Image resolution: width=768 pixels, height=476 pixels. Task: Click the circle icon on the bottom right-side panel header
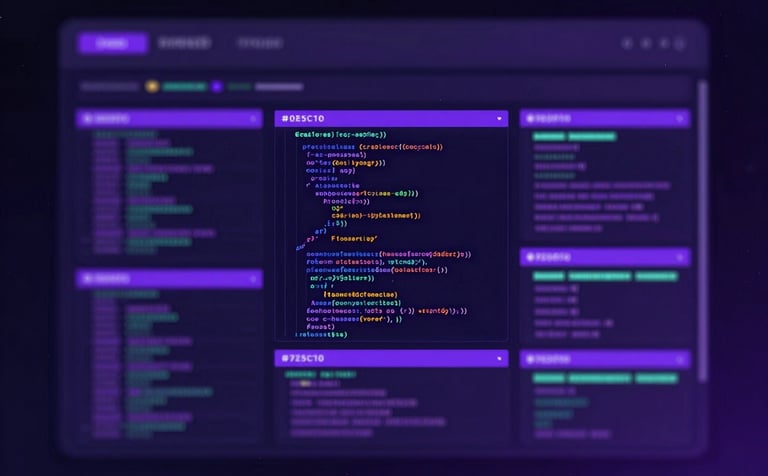529,359
